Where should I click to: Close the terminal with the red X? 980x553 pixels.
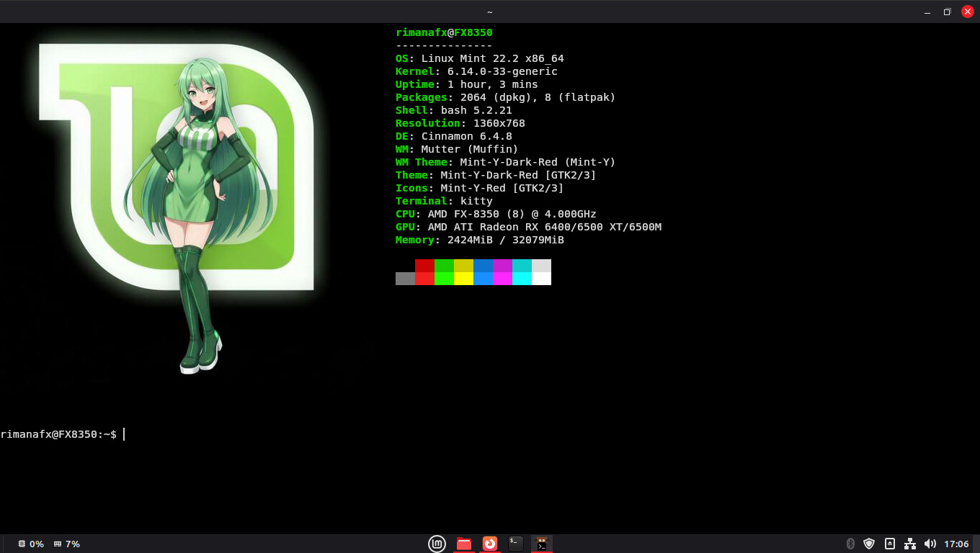pyautogui.click(x=968, y=12)
